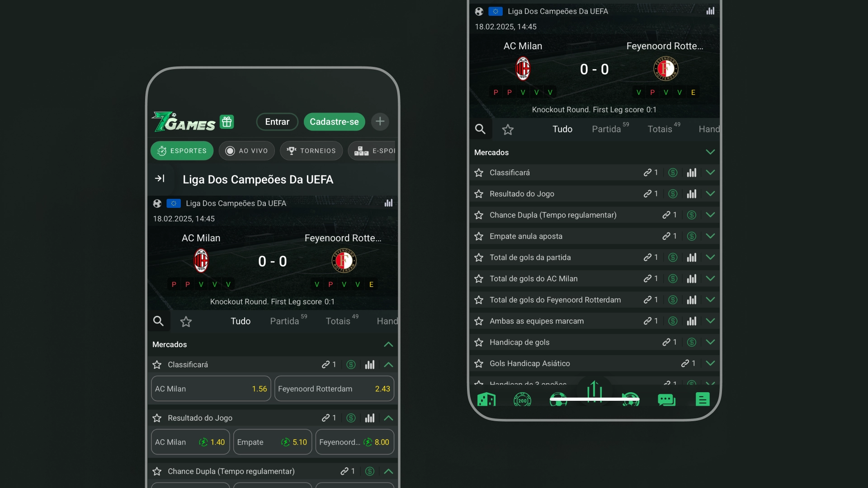Image resolution: width=868 pixels, height=488 pixels.
Task: Open casino dice icon in bottom navigation
Action: (486, 399)
